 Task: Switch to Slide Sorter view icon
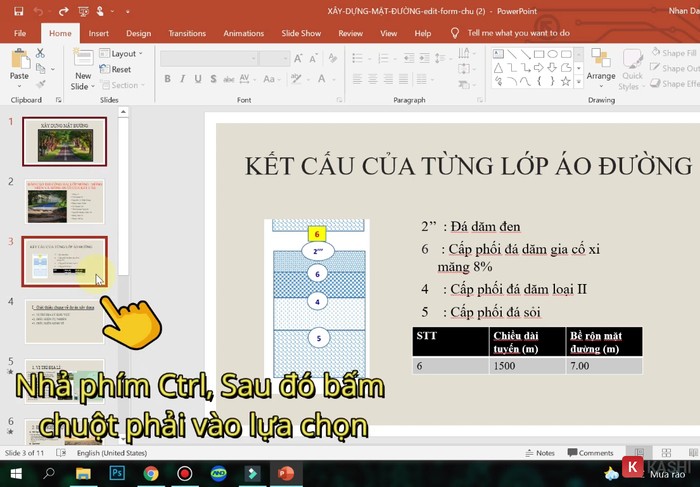click(x=666, y=453)
